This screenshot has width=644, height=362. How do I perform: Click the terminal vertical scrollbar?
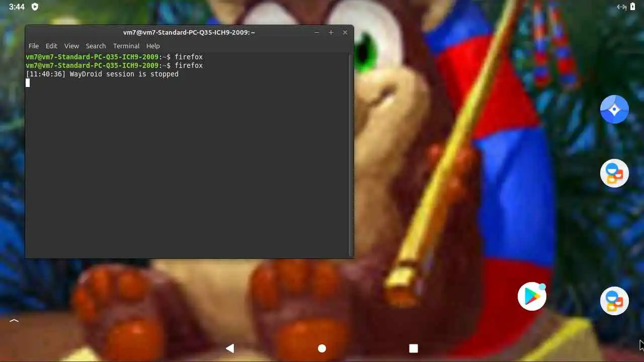point(350,155)
